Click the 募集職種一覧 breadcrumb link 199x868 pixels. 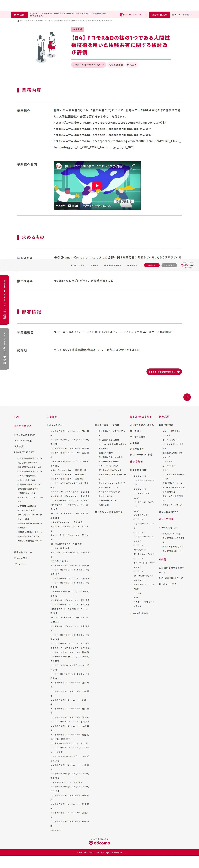pos(41,21)
